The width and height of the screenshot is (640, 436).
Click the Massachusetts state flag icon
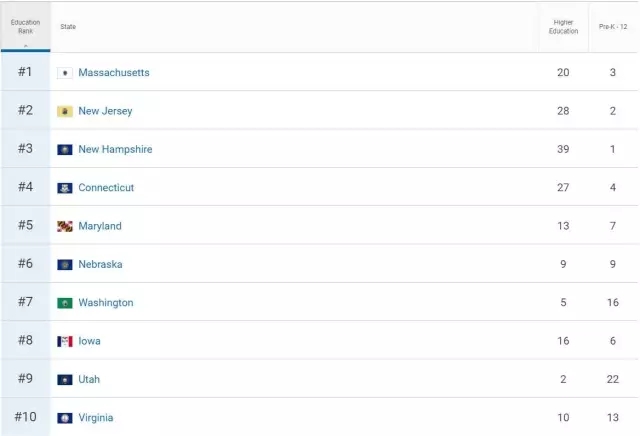pos(65,73)
